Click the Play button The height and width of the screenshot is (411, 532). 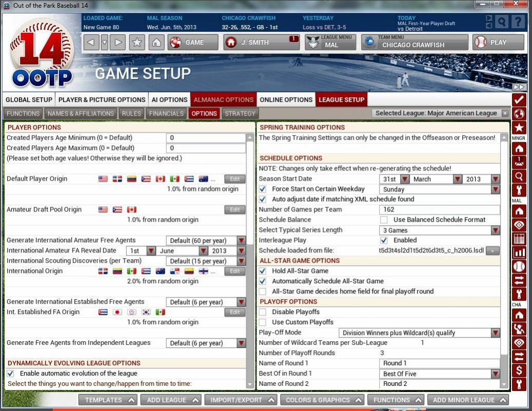tap(498, 43)
